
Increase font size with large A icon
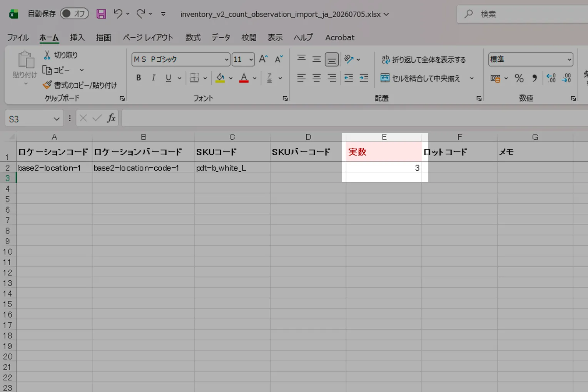click(263, 59)
